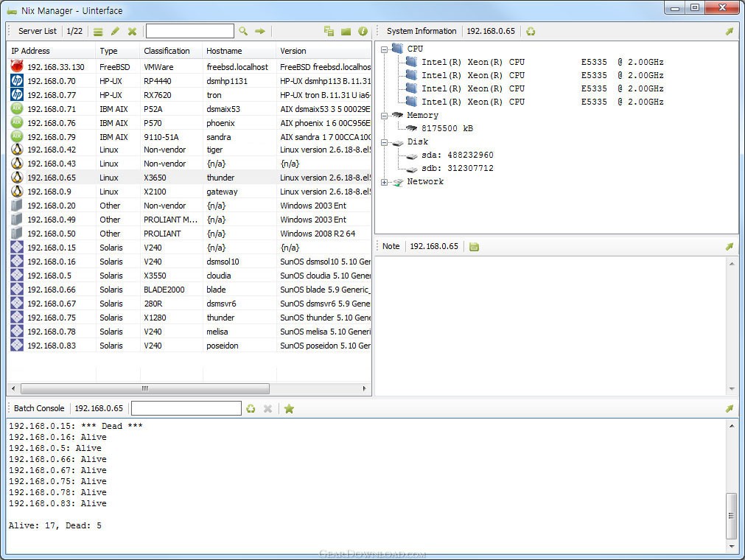Click the Linux penguin icon for 192.168.0.42
745x560 pixels.
point(17,149)
